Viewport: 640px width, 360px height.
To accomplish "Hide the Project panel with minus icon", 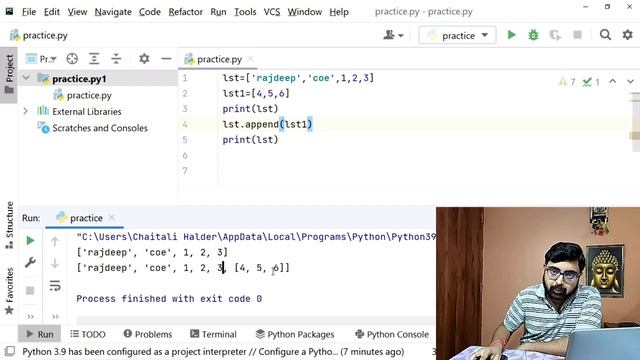I will pyautogui.click(x=166, y=59).
